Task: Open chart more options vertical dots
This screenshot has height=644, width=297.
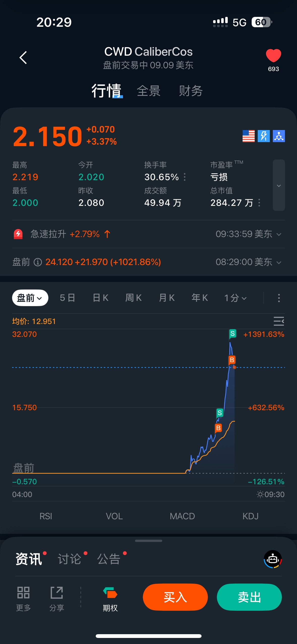Action: click(279, 298)
